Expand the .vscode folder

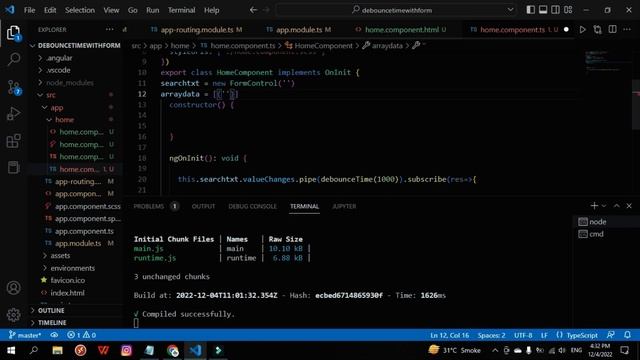58,70
